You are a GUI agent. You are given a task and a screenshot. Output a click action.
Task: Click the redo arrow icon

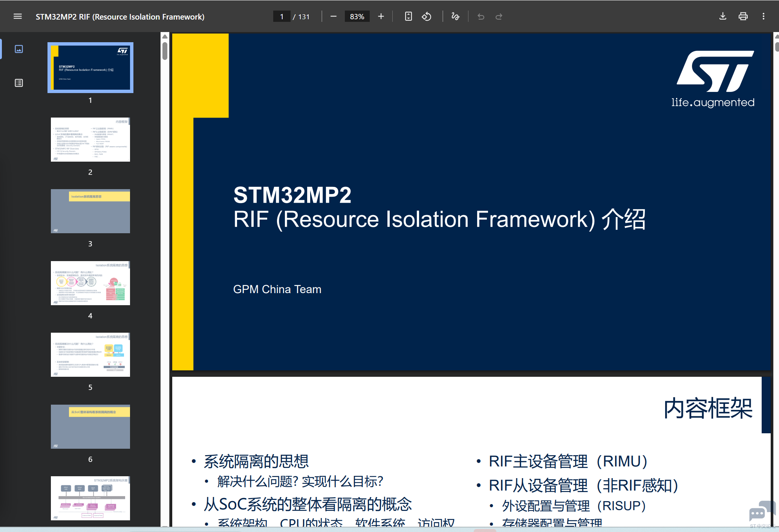tap(499, 17)
